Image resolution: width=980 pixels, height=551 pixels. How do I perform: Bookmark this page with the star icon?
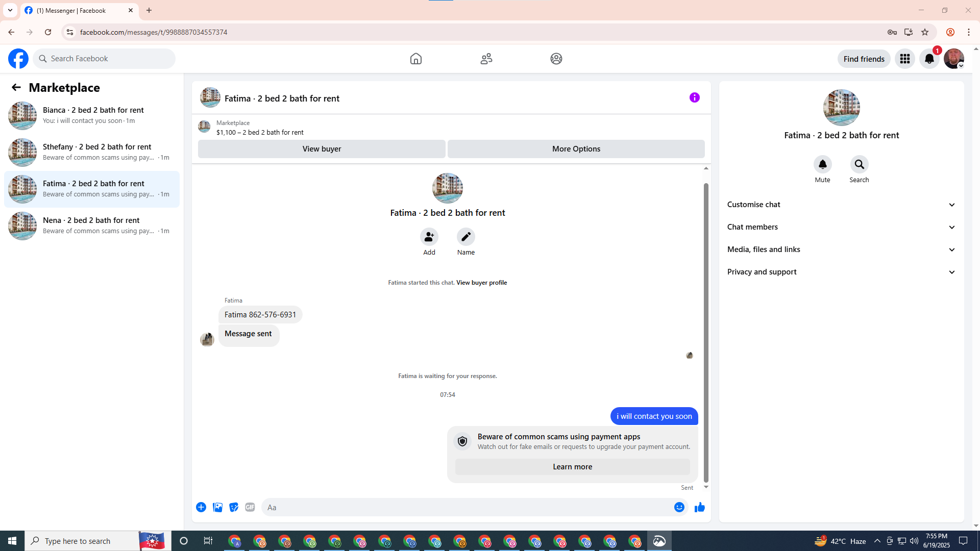click(x=925, y=32)
